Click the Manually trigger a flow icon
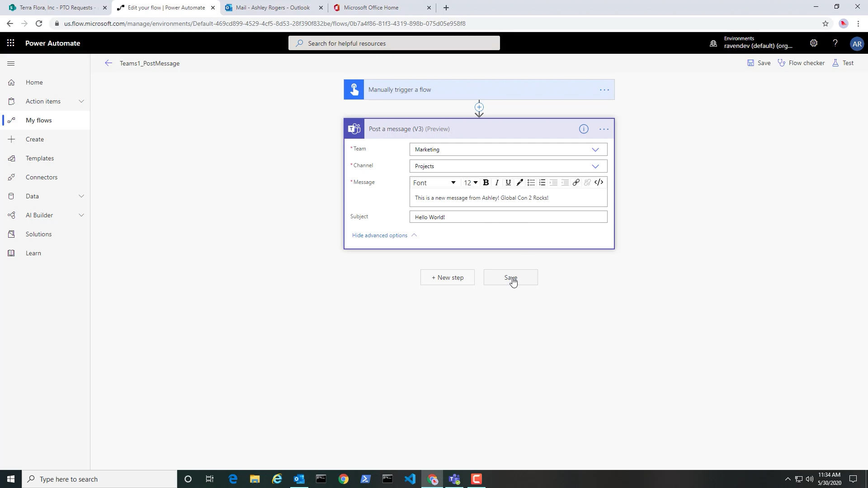Viewport: 868px width, 488px height. coord(354,89)
